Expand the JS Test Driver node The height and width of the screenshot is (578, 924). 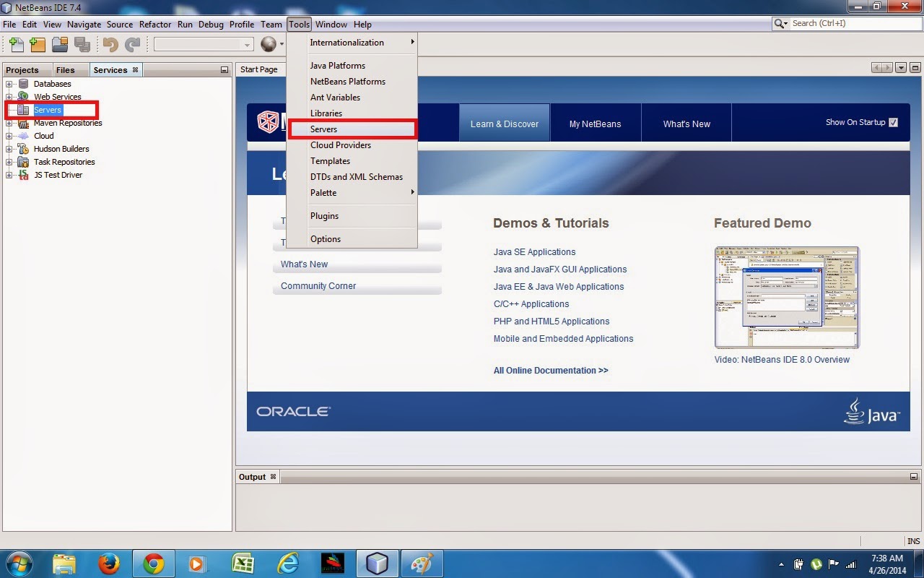[9, 175]
